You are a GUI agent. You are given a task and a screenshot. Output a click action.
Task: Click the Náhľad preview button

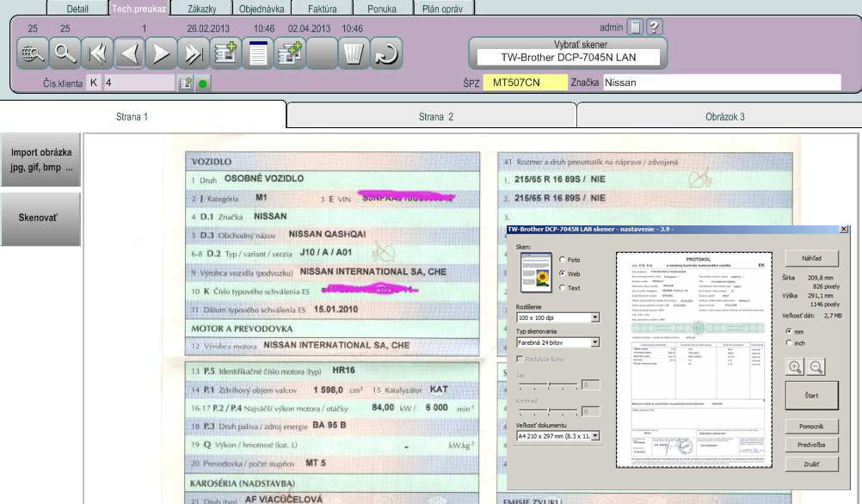[811, 258]
